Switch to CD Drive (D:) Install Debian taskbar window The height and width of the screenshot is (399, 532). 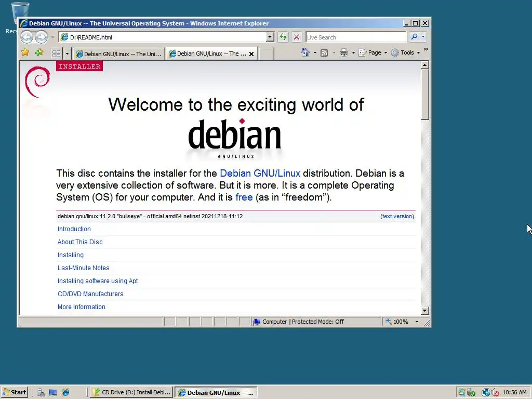point(131,392)
